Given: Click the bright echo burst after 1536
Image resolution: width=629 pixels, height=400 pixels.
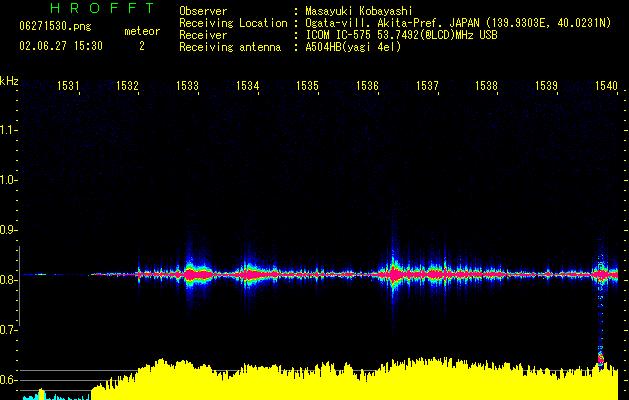Looking at the screenshot, I should (394, 274).
